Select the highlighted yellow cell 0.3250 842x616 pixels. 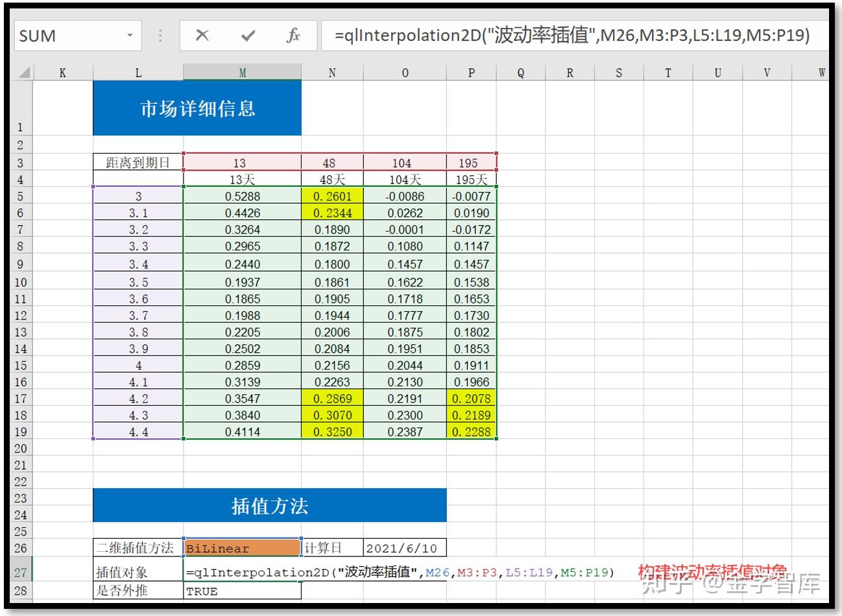(331, 432)
